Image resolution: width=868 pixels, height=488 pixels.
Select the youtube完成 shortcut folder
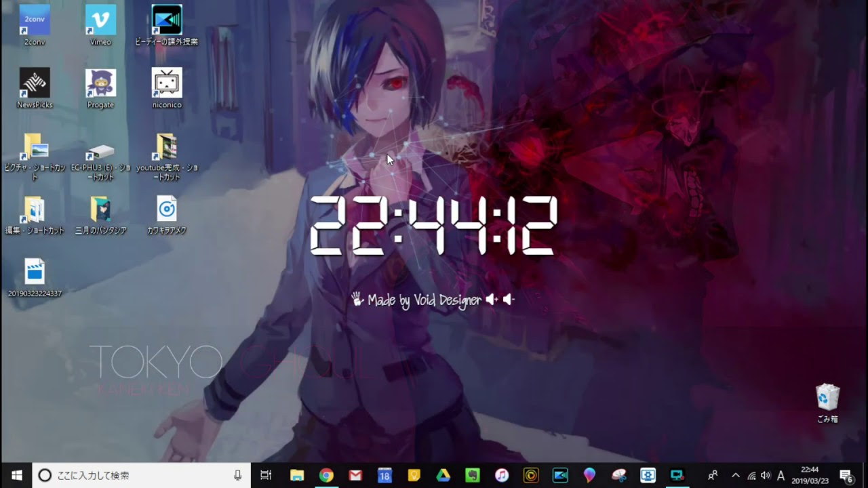[167, 157]
